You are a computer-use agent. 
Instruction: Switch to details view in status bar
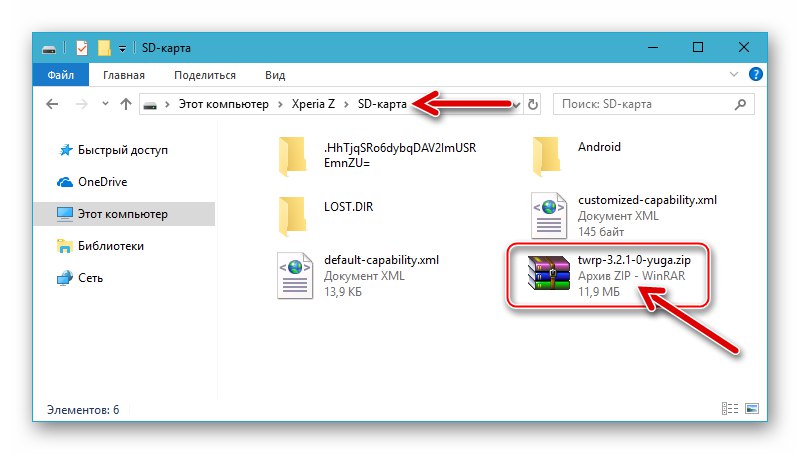coord(730,409)
